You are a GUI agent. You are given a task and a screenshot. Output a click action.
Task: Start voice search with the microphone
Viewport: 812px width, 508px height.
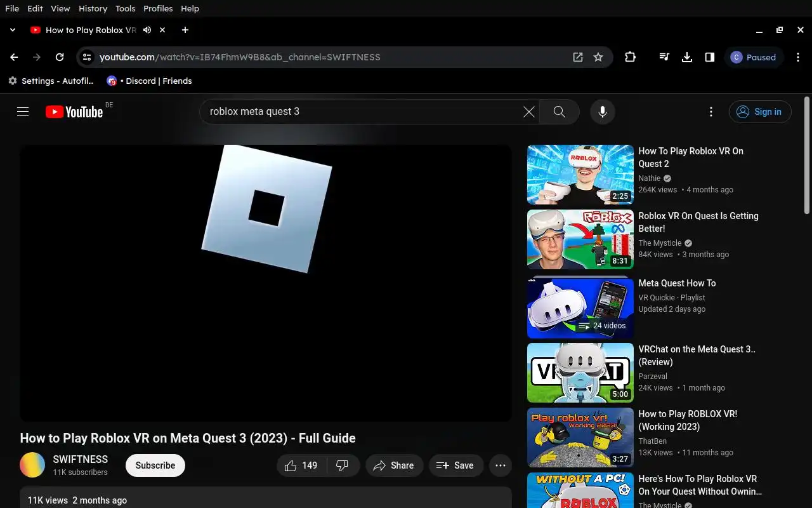click(x=603, y=112)
